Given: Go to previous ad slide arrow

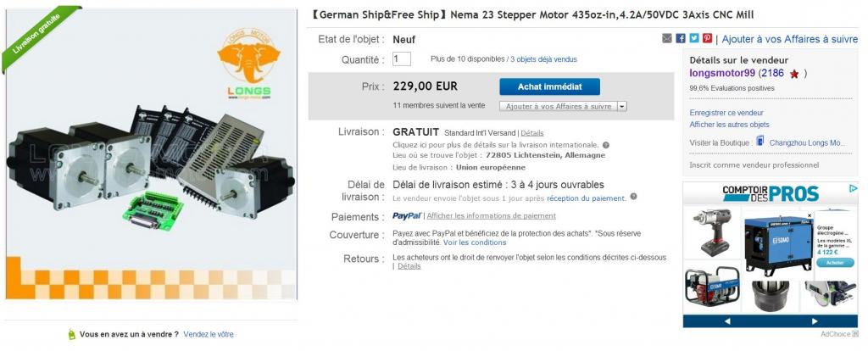Looking at the screenshot, I should pyautogui.click(x=726, y=321).
